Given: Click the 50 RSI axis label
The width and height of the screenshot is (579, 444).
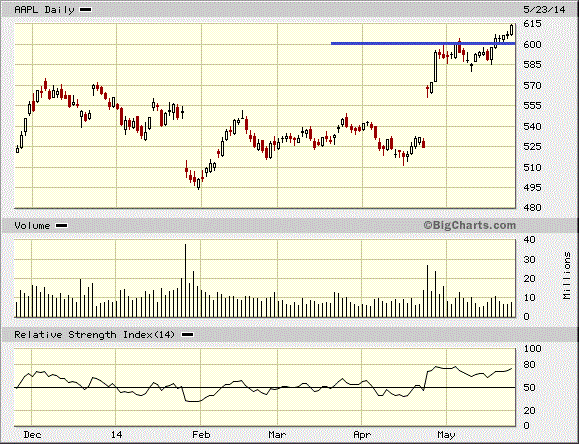Looking at the screenshot, I should point(530,388).
